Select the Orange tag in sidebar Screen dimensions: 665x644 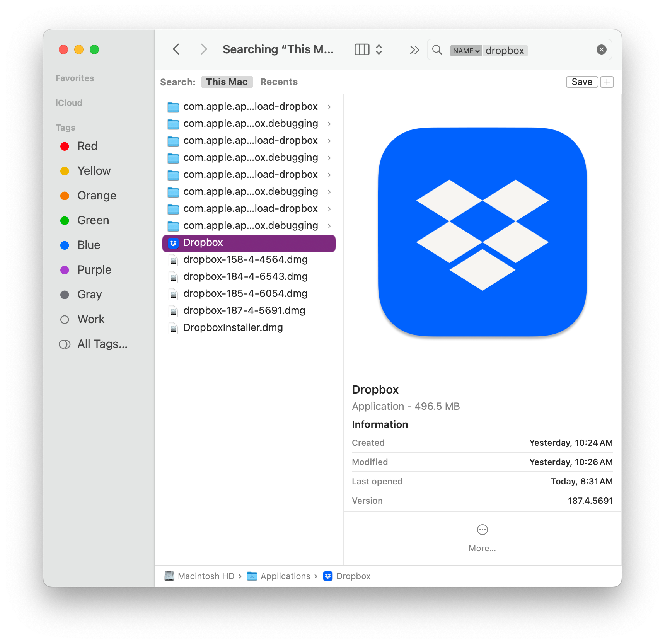pyautogui.click(x=97, y=196)
